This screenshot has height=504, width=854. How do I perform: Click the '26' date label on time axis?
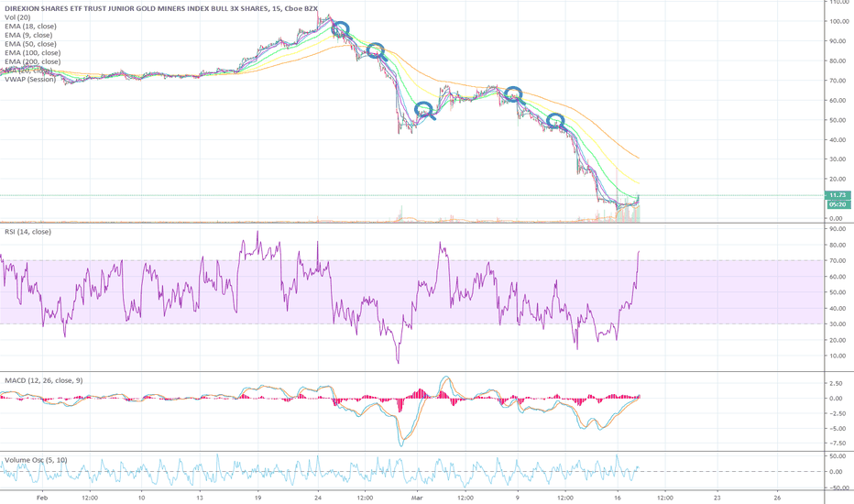point(777,498)
